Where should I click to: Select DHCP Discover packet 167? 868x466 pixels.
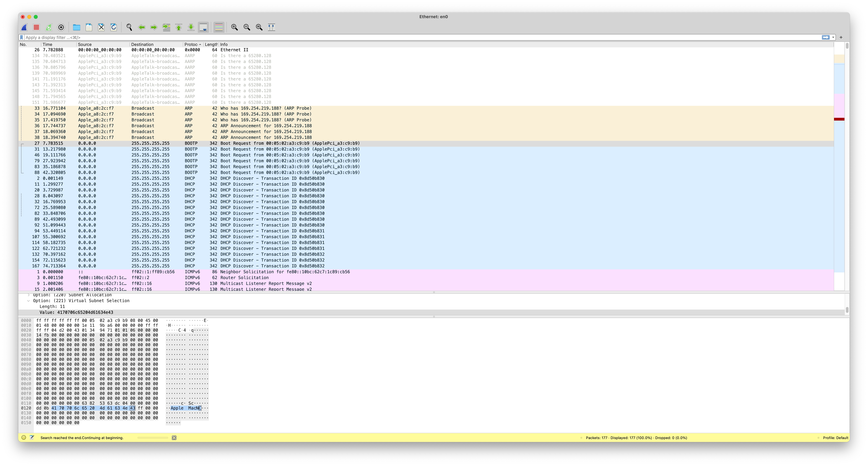(x=426, y=266)
